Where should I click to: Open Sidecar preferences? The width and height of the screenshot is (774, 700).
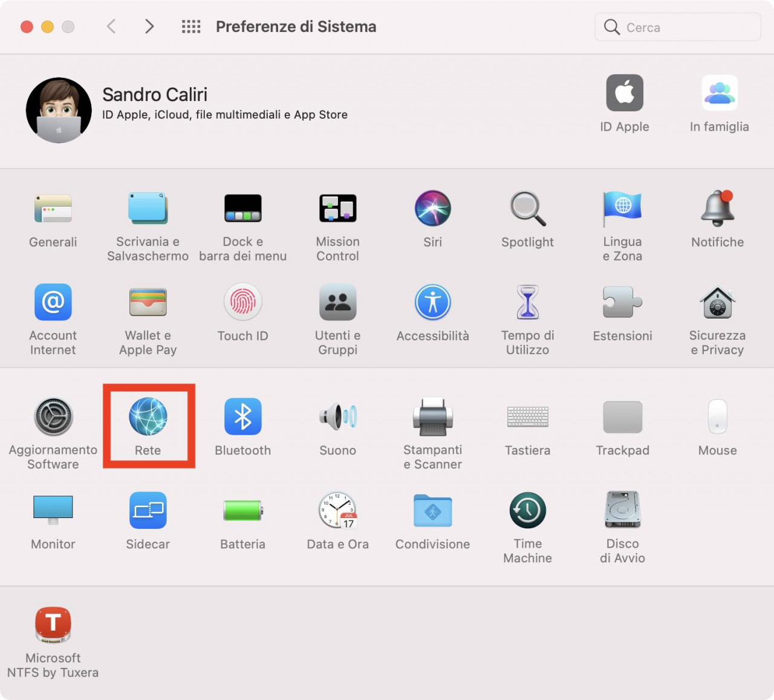click(148, 511)
